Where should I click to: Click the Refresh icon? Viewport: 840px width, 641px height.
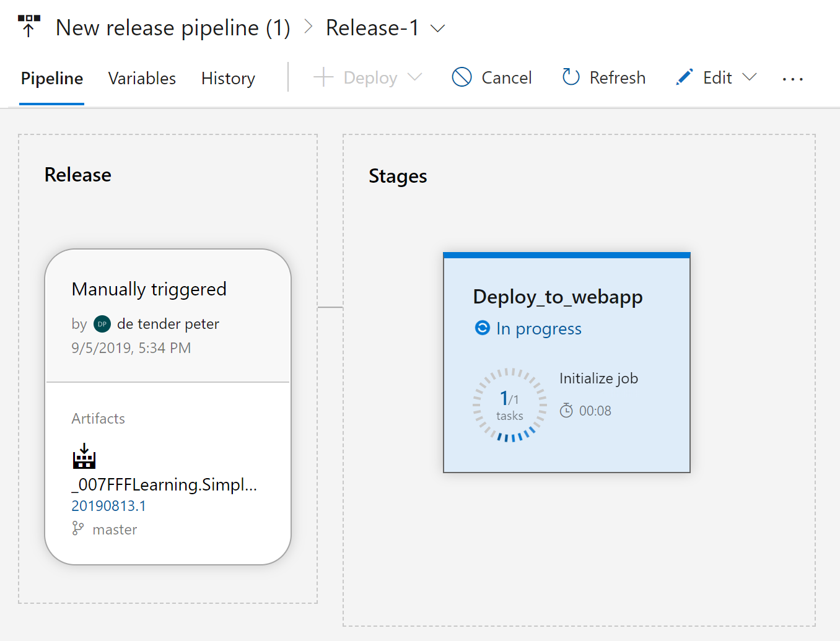click(570, 77)
